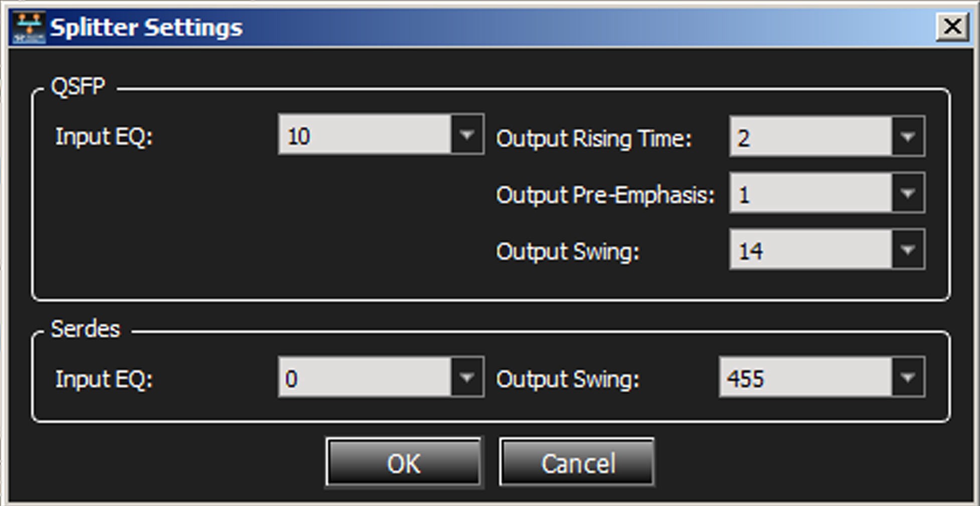The width and height of the screenshot is (980, 506).
Task: Confirm settings with the OK button
Action: 404,462
